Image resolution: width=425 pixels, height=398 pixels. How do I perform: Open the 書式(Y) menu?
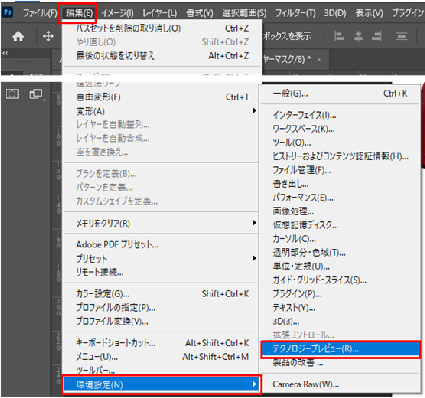(x=199, y=13)
